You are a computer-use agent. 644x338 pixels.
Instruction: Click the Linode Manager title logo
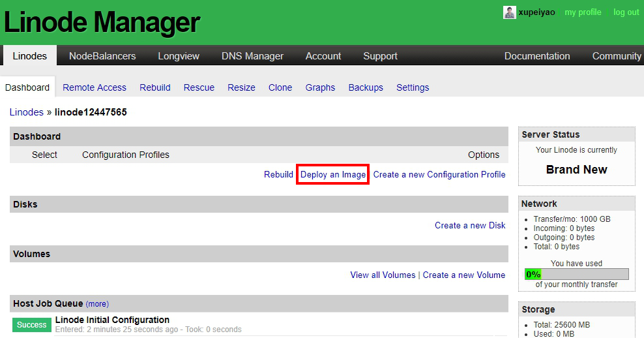click(x=102, y=22)
